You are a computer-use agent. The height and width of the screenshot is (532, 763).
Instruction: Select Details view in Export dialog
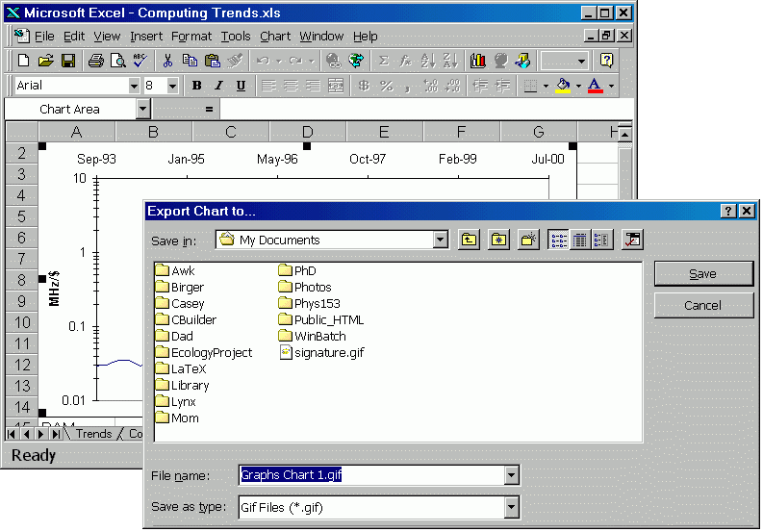pos(580,240)
